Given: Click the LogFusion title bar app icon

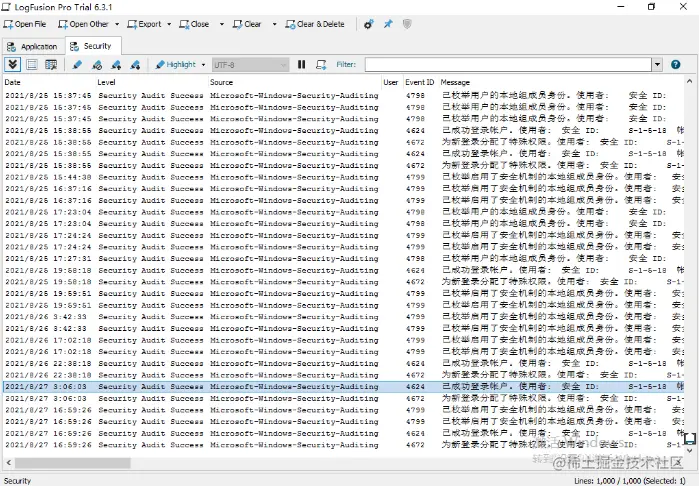Looking at the screenshot, I should [6, 7].
